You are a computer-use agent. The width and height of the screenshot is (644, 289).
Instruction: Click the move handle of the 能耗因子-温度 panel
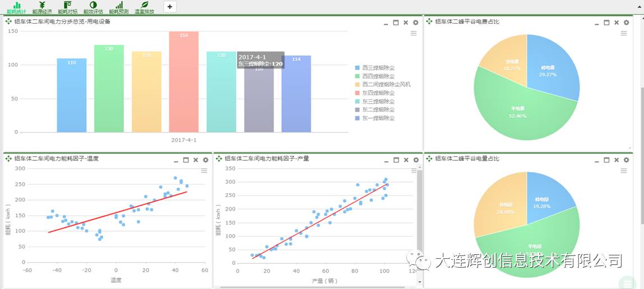pos(8,159)
